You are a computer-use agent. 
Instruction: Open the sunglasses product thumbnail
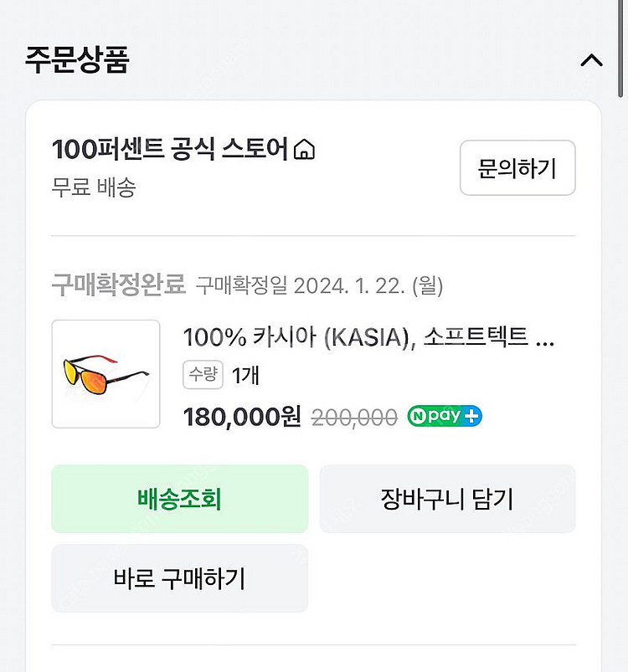[x=106, y=374]
